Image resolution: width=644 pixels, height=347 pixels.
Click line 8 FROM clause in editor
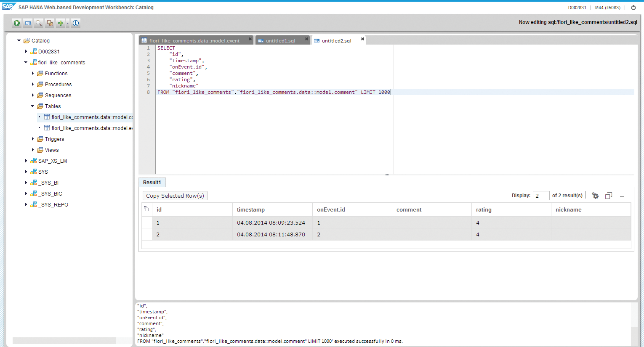tap(274, 92)
